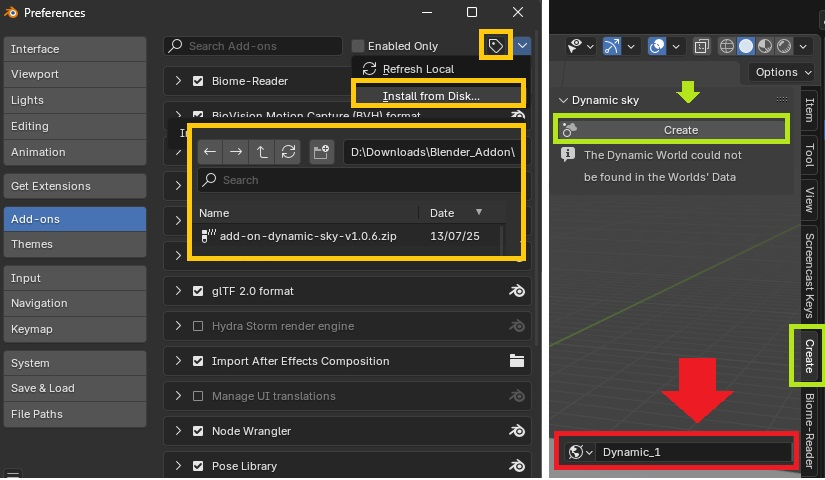Expand Import After Effects Composition details
The image size is (825, 480).
point(178,361)
